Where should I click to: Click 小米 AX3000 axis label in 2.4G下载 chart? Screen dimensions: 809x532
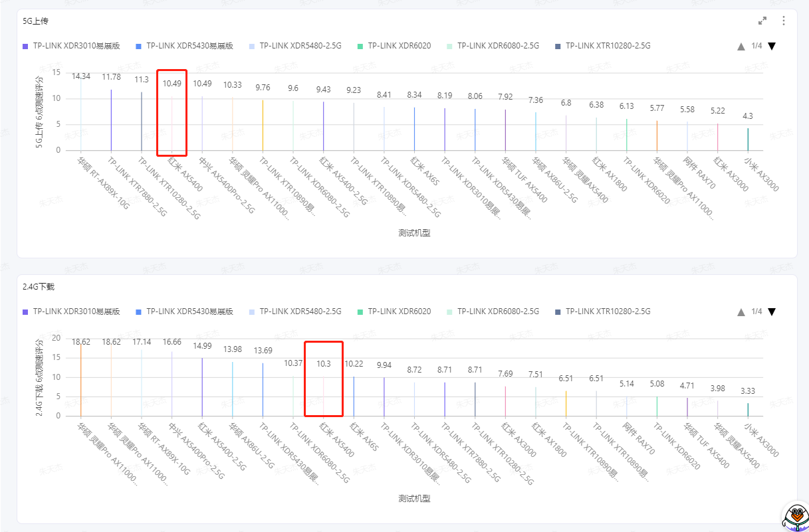point(760,439)
